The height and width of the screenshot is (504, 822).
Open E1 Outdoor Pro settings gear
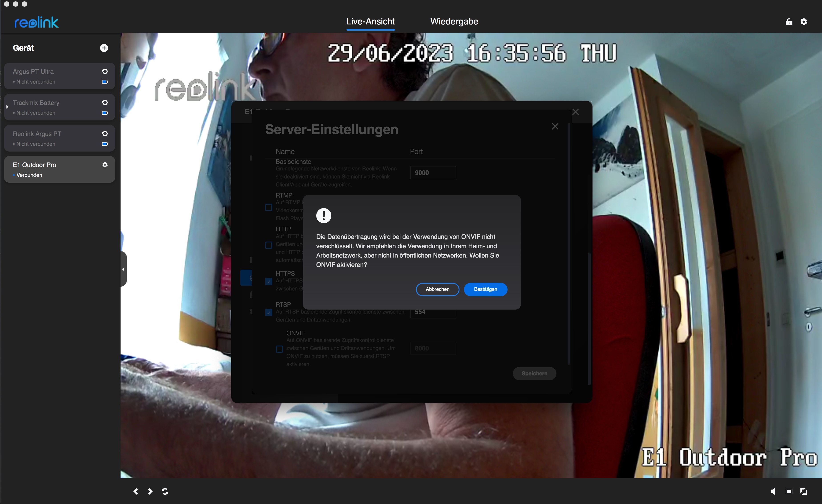[x=105, y=165]
